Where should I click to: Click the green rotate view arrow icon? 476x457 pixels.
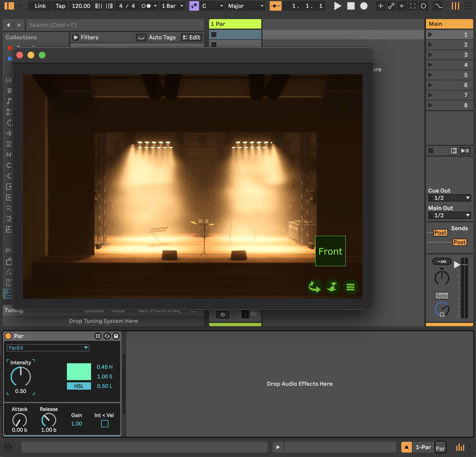pyautogui.click(x=314, y=287)
